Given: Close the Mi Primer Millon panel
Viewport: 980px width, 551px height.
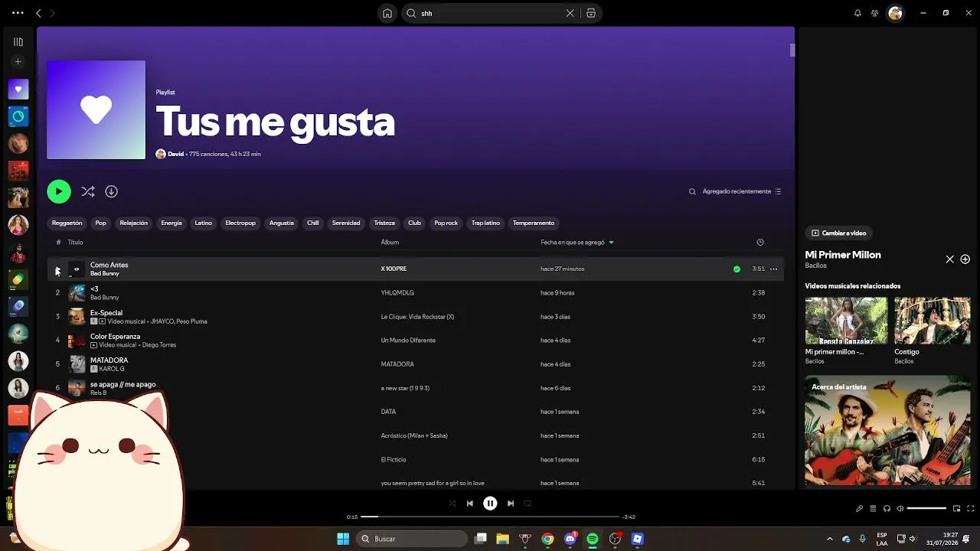Looking at the screenshot, I should pos(950,259).
